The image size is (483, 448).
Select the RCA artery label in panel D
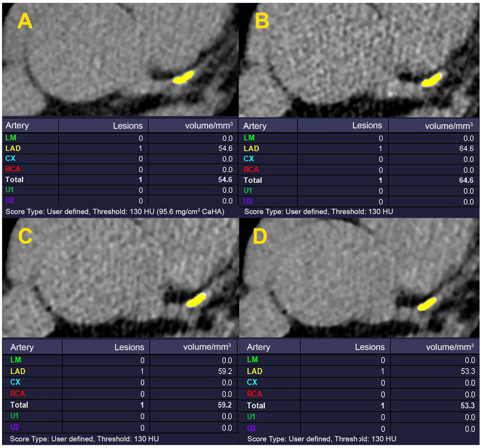point(254,394)
